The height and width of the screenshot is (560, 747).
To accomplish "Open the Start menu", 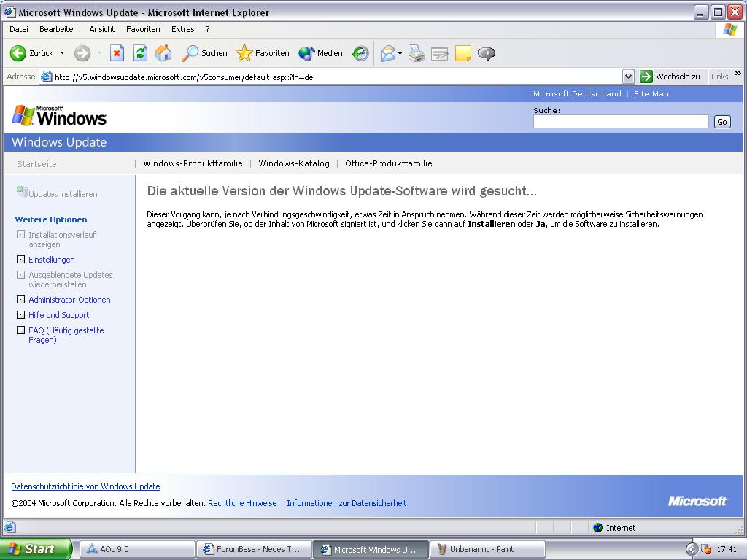I will [35, 549].
